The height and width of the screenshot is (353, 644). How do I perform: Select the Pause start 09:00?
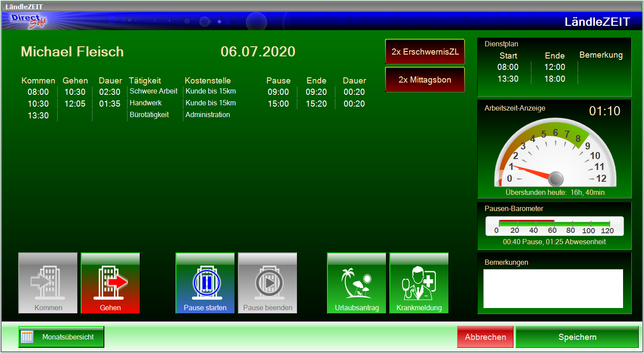tap(279, 92)
